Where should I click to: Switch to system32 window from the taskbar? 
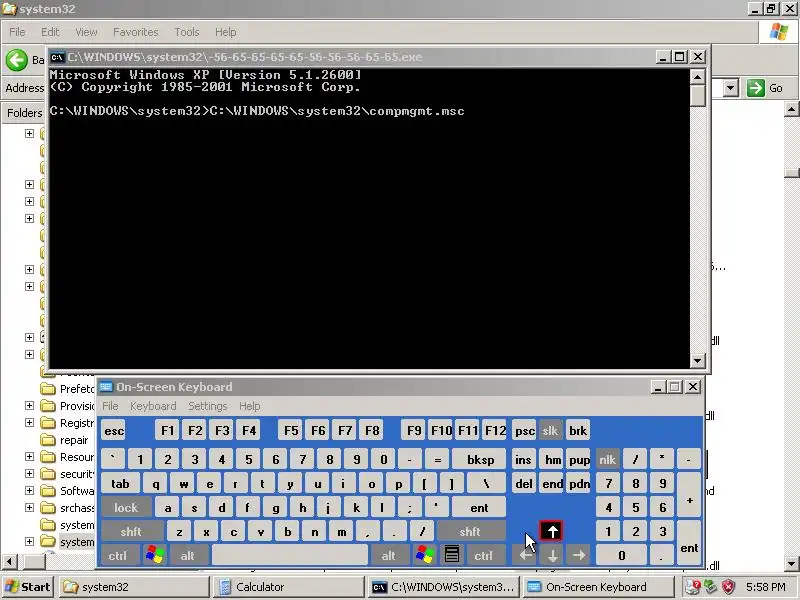tap(134, 587)
